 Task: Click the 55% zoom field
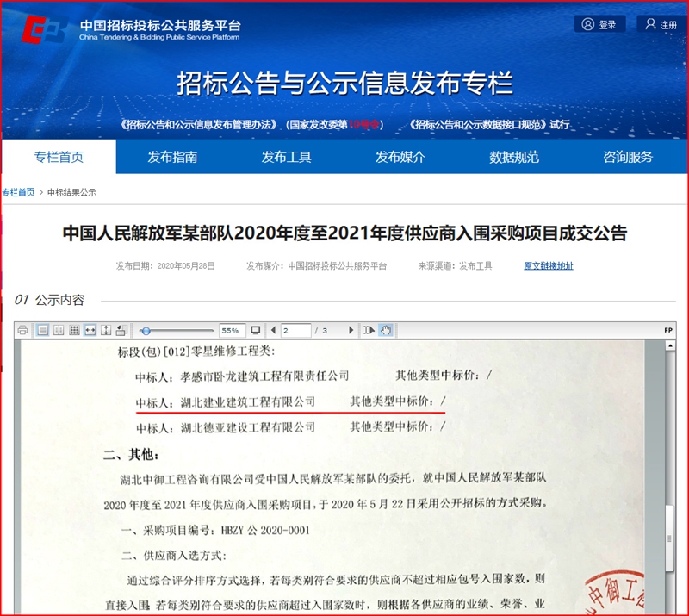232,331
